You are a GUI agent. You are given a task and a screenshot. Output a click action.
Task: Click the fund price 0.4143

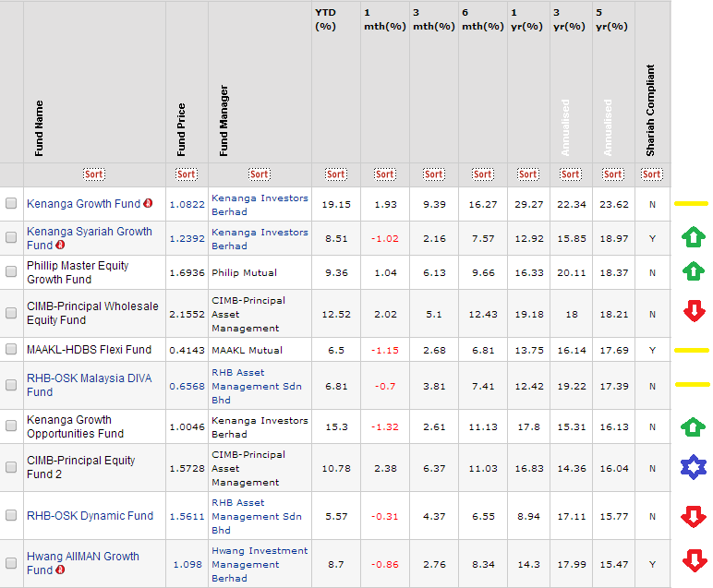click(x=187, y=351)
